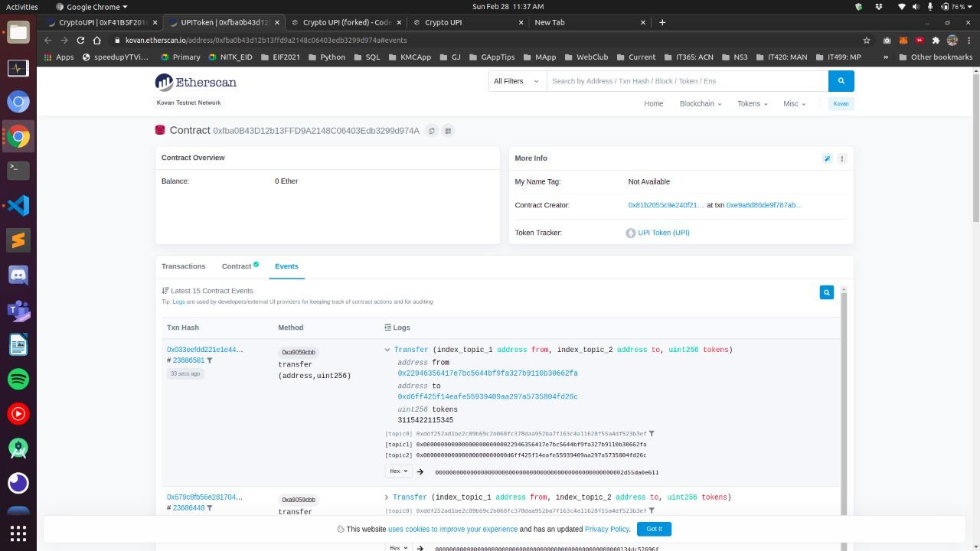
Task: Open Spotify from dock
Action: [x=18, y=379]
